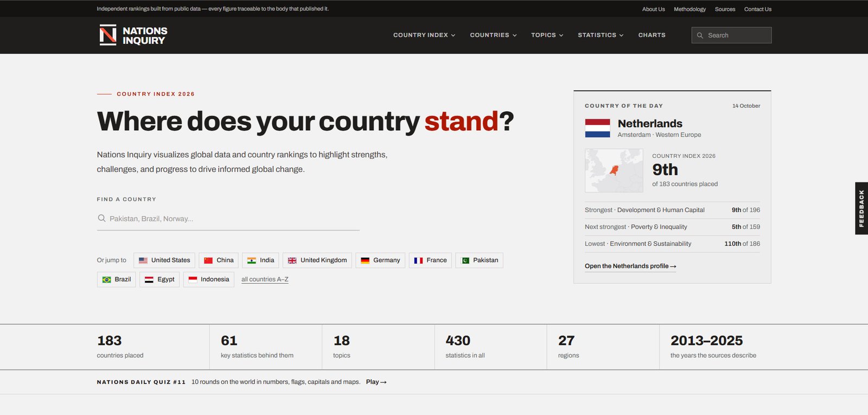Image resolution: width=868 pixels, height=415 pixels.
Task: Click the '183 countries placed' statistic
Action: point(120,347)
